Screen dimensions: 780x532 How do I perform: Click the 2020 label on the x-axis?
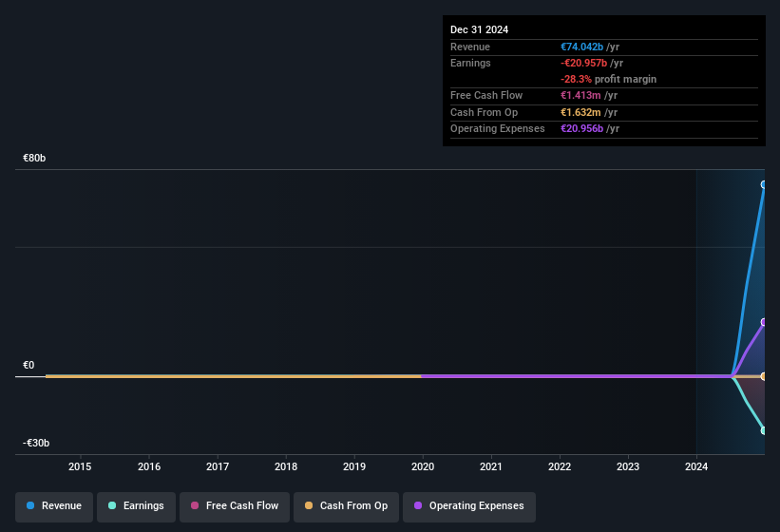coord(423,466)
